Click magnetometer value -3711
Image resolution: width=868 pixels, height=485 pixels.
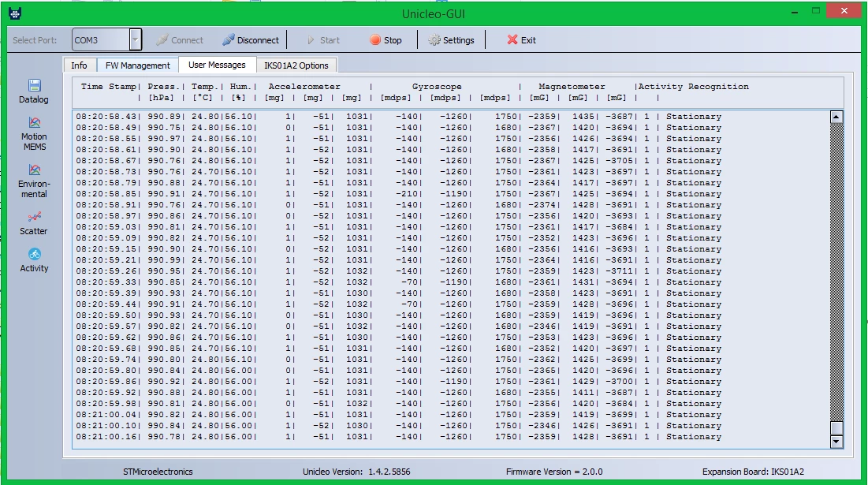pos(619,270)
